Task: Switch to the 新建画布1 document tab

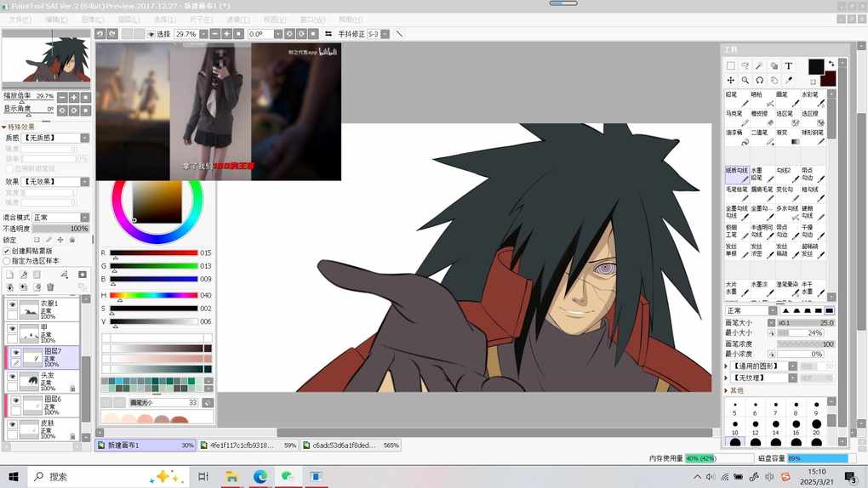Action: 146,445
